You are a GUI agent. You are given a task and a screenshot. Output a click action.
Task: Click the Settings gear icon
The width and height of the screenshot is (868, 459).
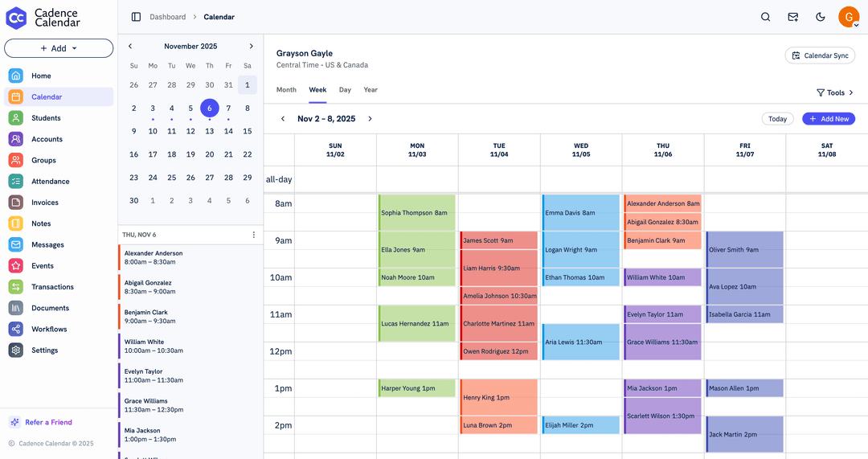[16, 350]
